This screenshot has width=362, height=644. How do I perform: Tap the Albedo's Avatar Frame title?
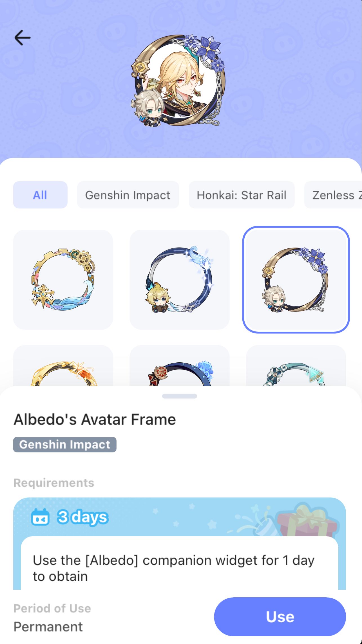coord(95,419)
